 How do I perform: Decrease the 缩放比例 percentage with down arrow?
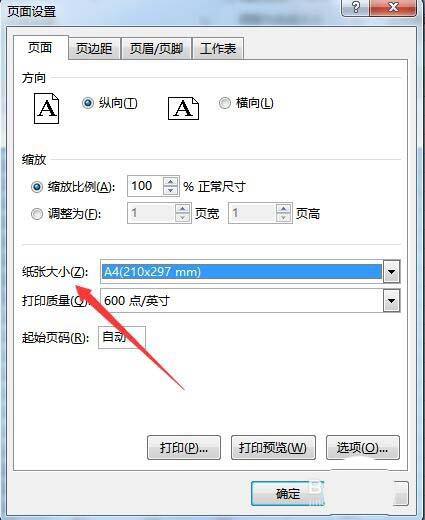pos(171,190)
